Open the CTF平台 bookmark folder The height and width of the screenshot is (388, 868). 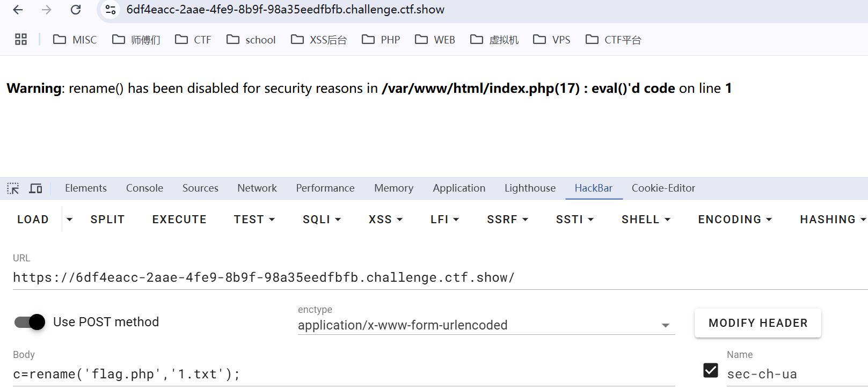pyautogui.click(x=614, y=40)
